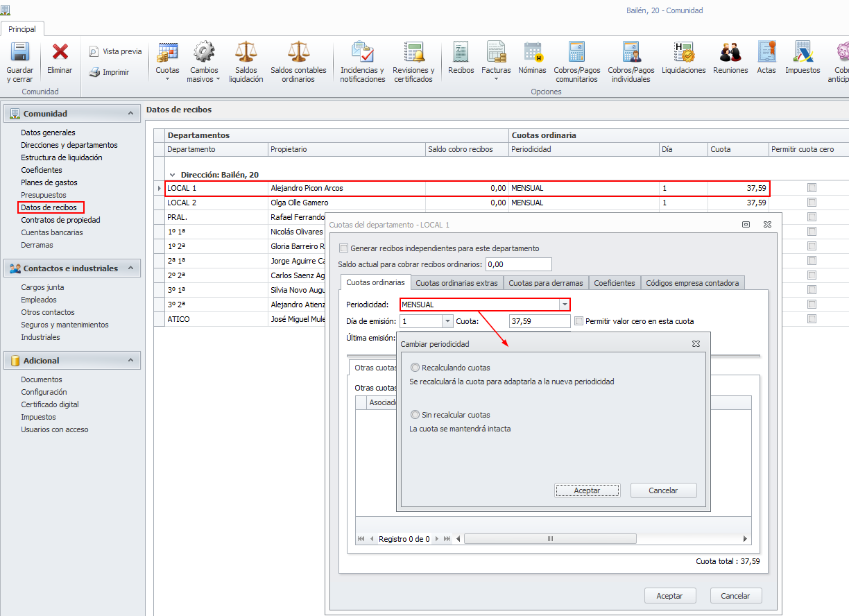The width and height of the screenshot is (849, 616).
Task: Open Incidencias y notificaciones icon
Action: (362, 53)
